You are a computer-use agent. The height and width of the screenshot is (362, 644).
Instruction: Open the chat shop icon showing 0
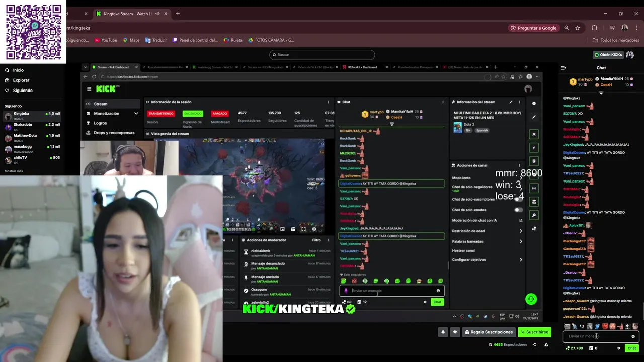coord(593,348)
